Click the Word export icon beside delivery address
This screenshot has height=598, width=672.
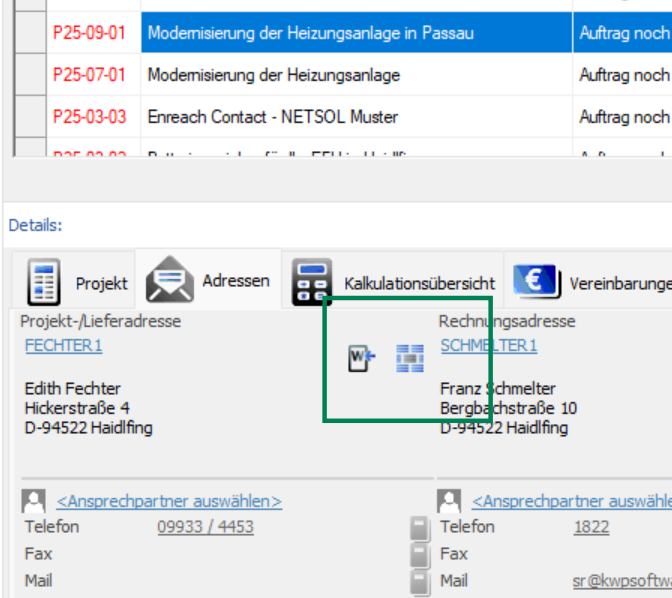361,358
